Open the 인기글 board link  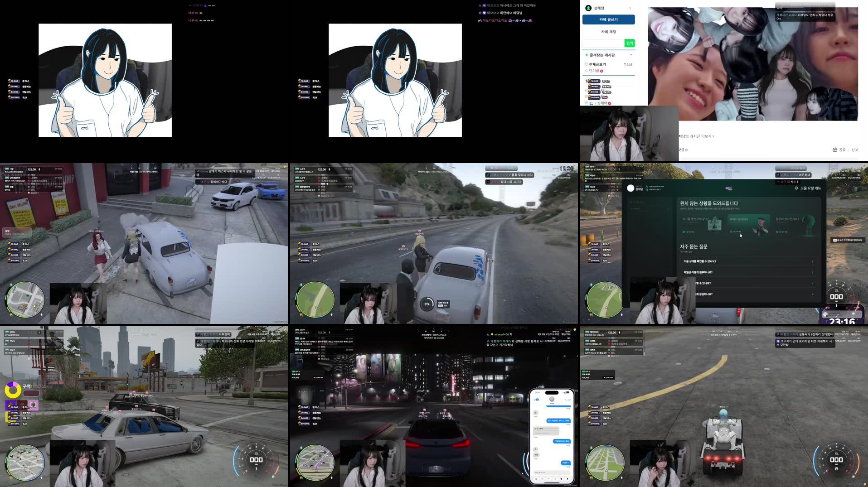(x=594, y=71)
